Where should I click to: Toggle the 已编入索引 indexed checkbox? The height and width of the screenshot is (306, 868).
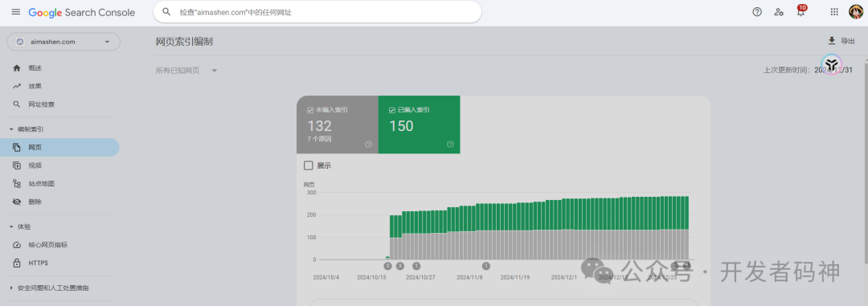[x=392, y=110]
